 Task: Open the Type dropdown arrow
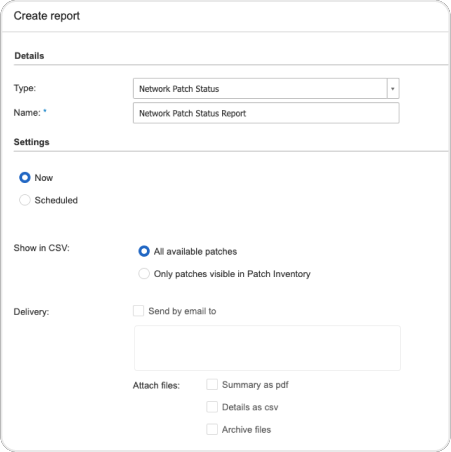click(x=393, y=89)
